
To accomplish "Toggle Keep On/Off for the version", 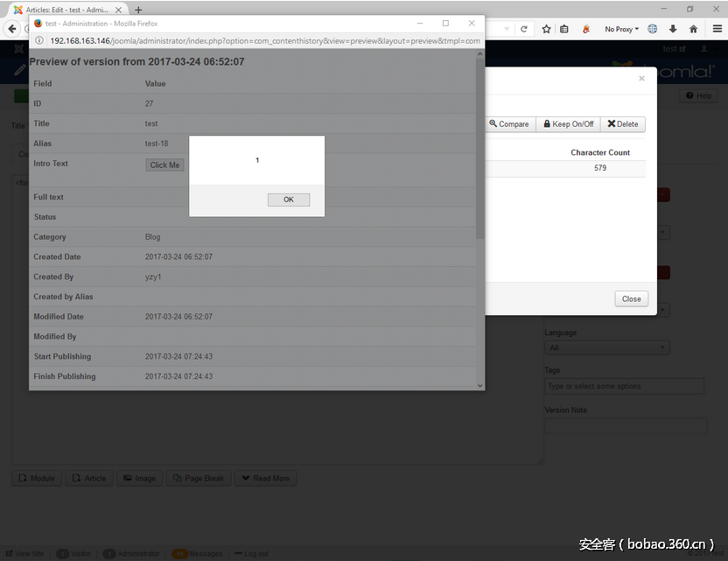I will (x=568, y=124).
